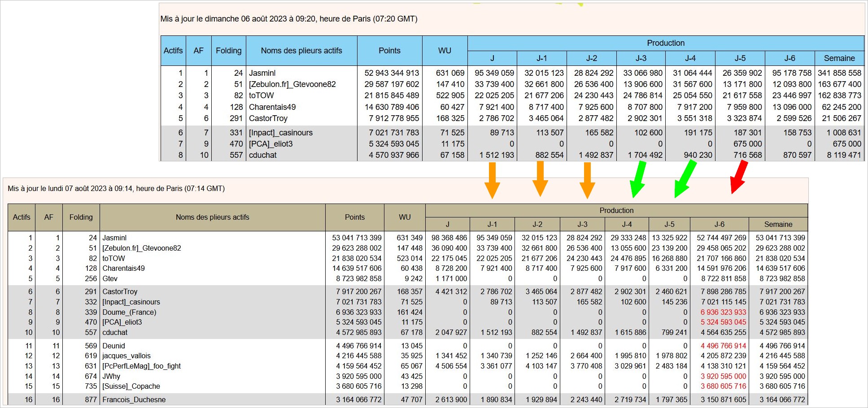Click the Semaine header in the 06 août table
868x408 pixels.
click(x=839, y=58)
